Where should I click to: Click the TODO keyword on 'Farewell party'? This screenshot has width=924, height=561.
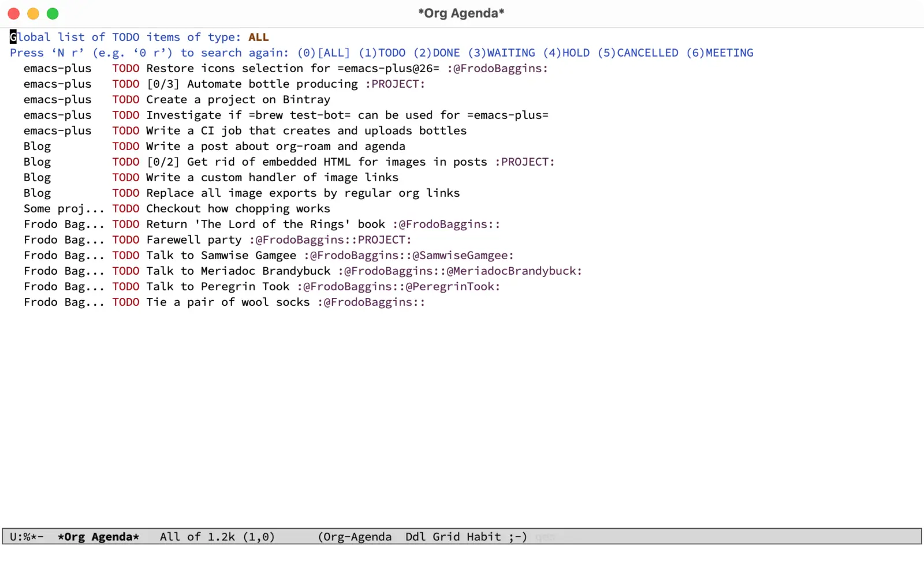click(125, 240)
